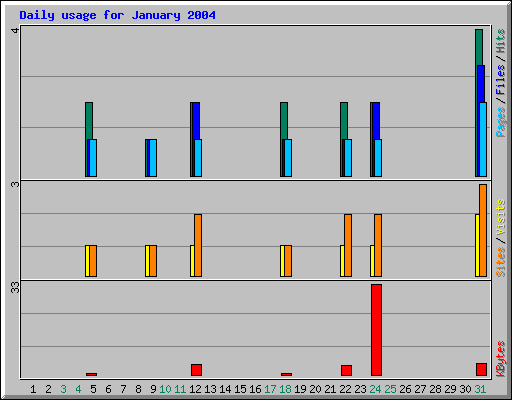
Task: Click the orange Sites bar for day 12
Action: (198, 245)
